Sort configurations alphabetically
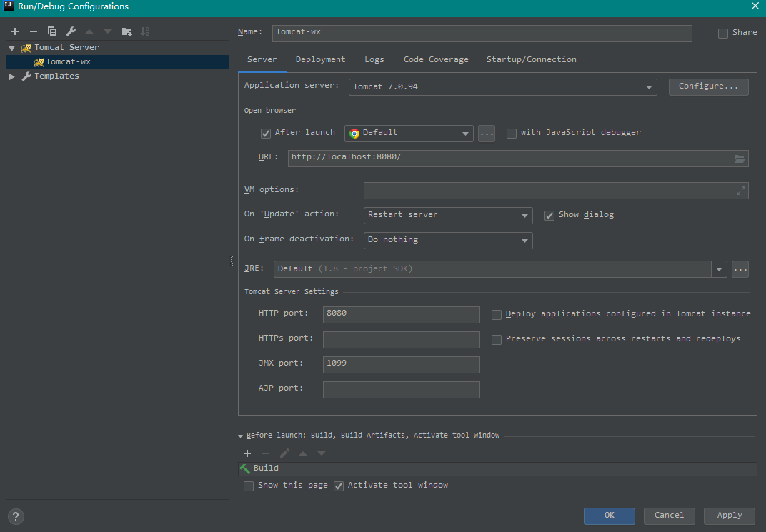This screenshot has width=766, height=532. [145, 31]
